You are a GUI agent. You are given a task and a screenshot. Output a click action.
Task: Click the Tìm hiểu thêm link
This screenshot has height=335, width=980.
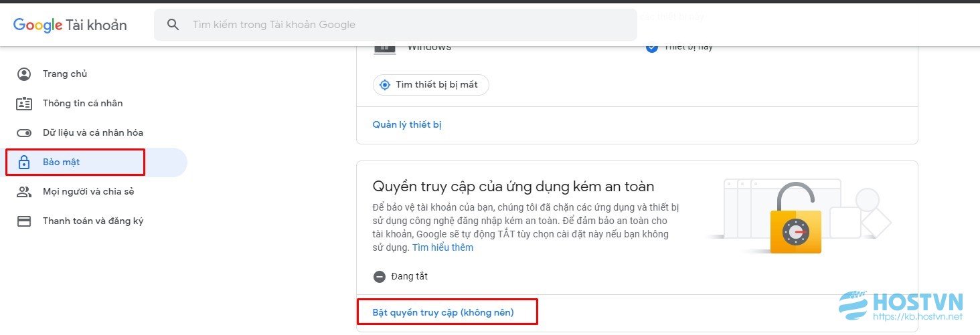[x=442, y=247]
